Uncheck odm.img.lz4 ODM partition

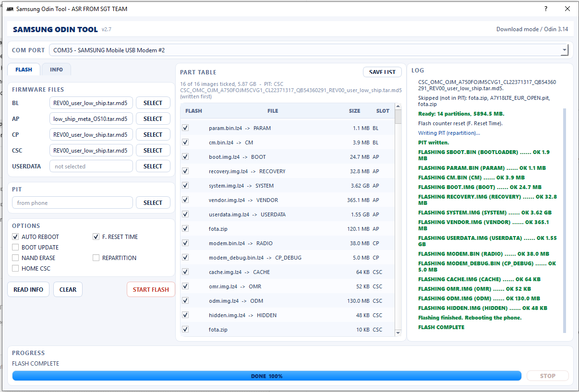tap(185, 301)
